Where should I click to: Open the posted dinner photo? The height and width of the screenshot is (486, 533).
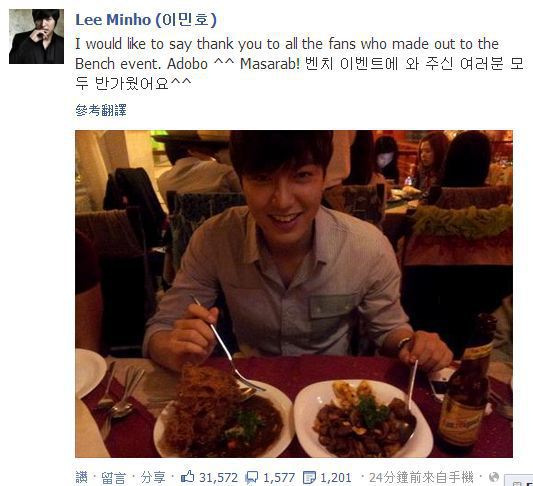294,294
